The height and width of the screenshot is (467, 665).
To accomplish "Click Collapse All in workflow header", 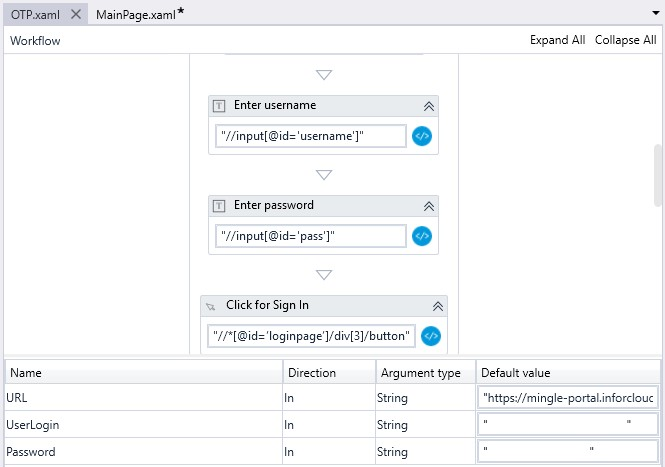I will click(x=625, y=40).
